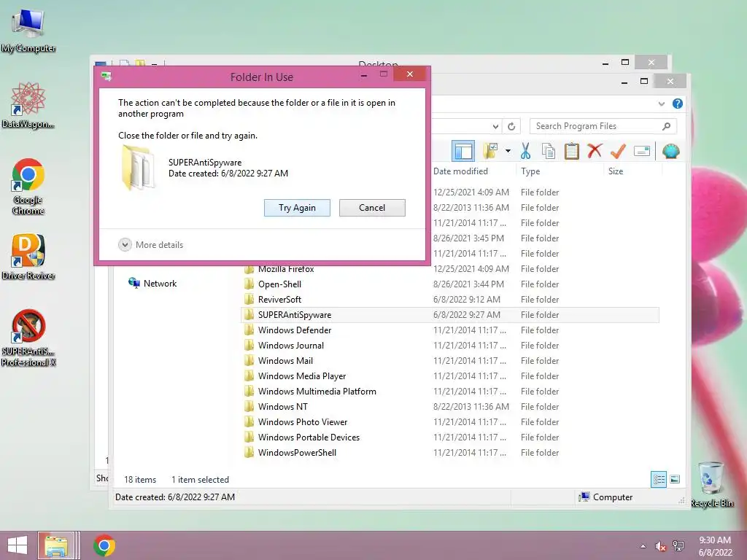Select the Open-Shell folder
Screen dimensions: 747x560
(x=279, y=284)
